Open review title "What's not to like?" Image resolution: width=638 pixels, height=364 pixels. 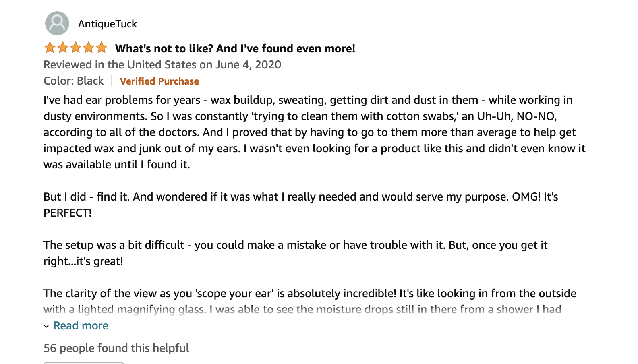(x=164, y=48)
